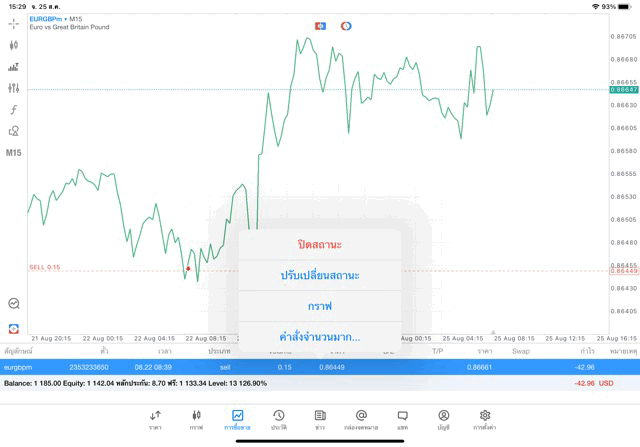Switch to the Quotes (ราคา) tab
This screenshot has height=447, width=640.
(155, 419)
